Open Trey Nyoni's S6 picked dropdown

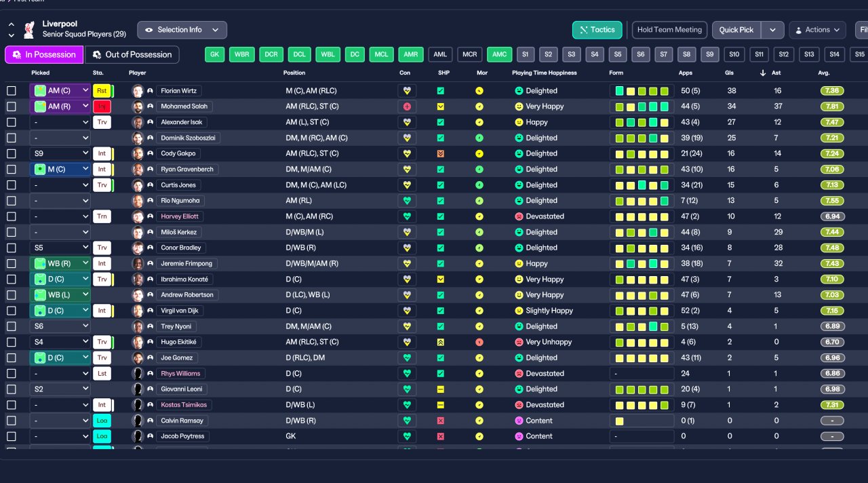[60, 326]
